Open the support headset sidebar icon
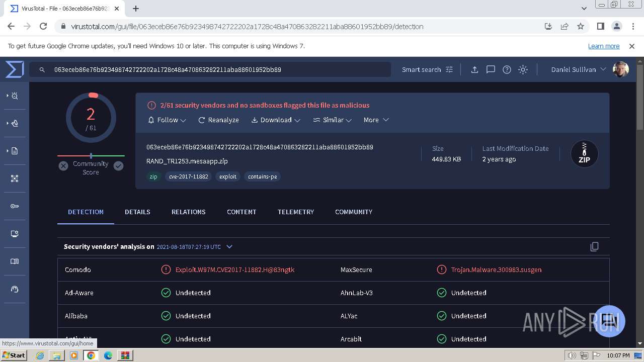This screenshot has height=362, width=644. coord(15,289)
